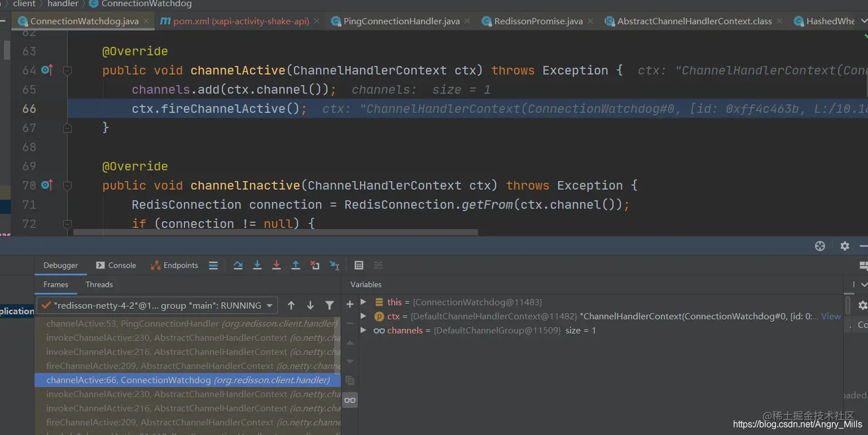Close the RedissonPromise.java tab
The image size is (868, 435).
[591, 21]
